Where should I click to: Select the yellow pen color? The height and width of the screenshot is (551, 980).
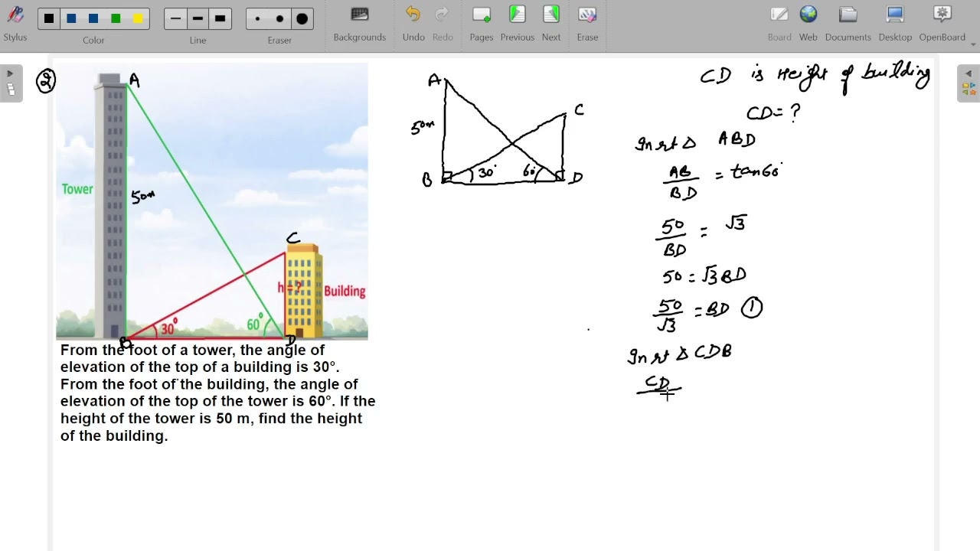click(138, 18)
